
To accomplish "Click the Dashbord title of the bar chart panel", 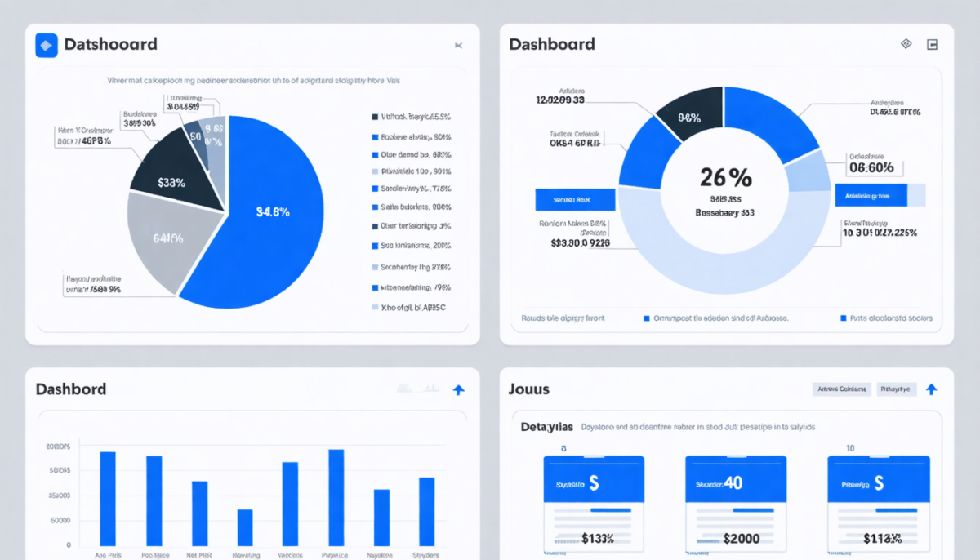I will click(x=71, y=389).
